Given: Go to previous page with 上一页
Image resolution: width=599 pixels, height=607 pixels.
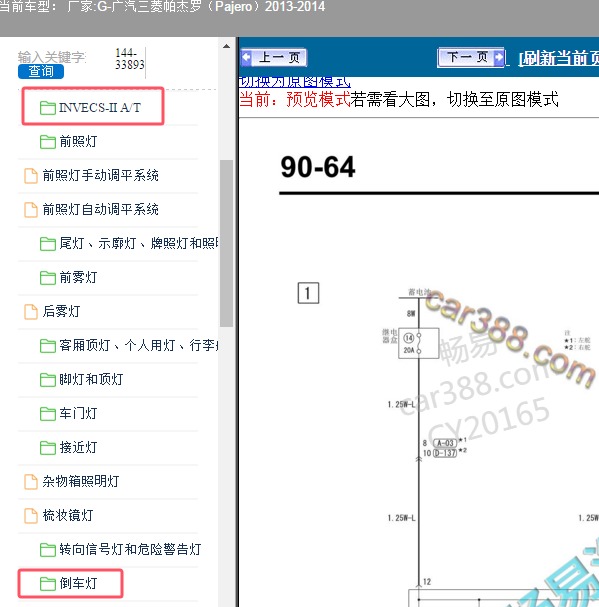Looking at the screenshot, I should tap(273, 58).
